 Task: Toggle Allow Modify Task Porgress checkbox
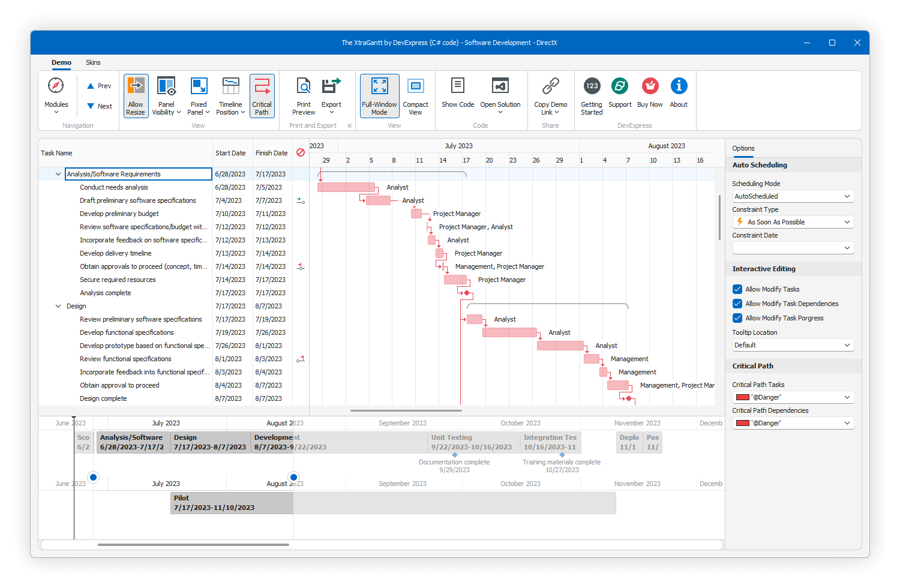click(737, 317)
